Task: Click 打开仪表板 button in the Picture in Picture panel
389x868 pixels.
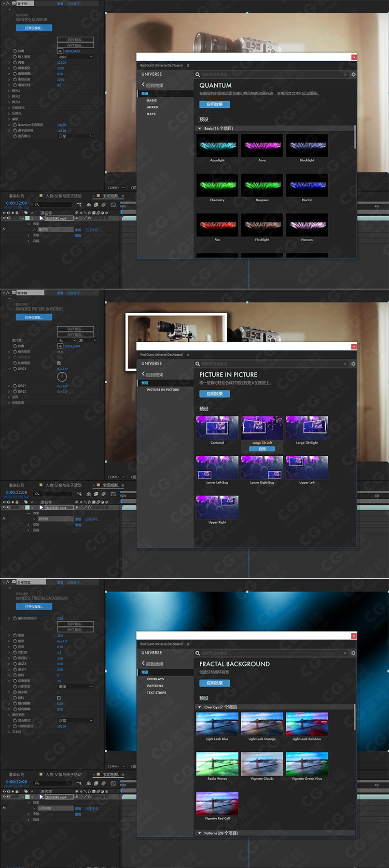Action: pyautogui.click(x=34, y=317)
